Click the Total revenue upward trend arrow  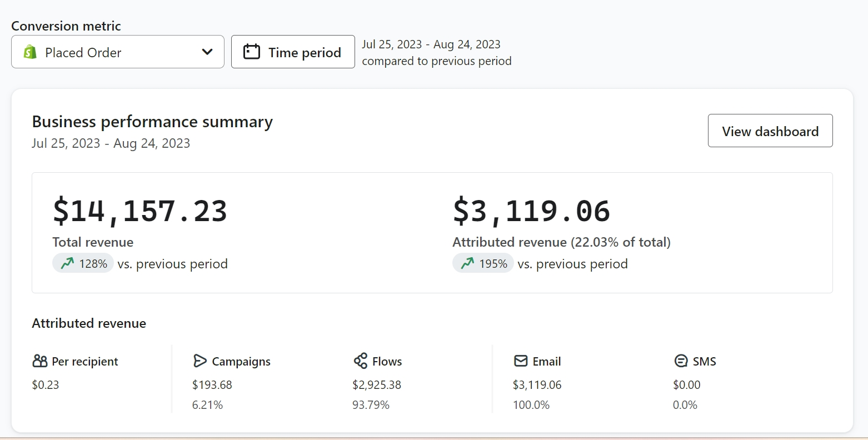[67, 263]
